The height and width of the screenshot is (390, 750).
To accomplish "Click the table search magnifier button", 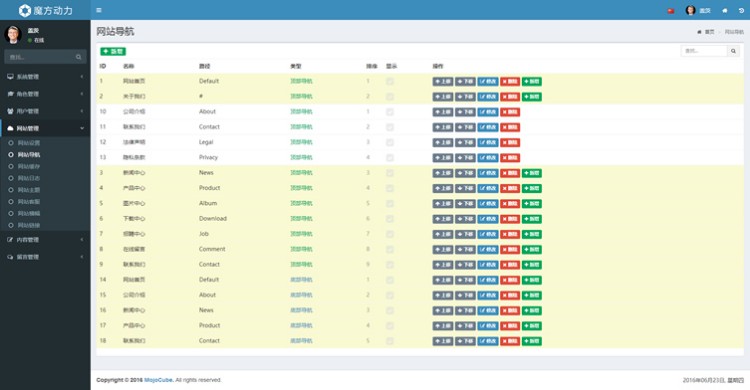I will (x=733, y=51).
